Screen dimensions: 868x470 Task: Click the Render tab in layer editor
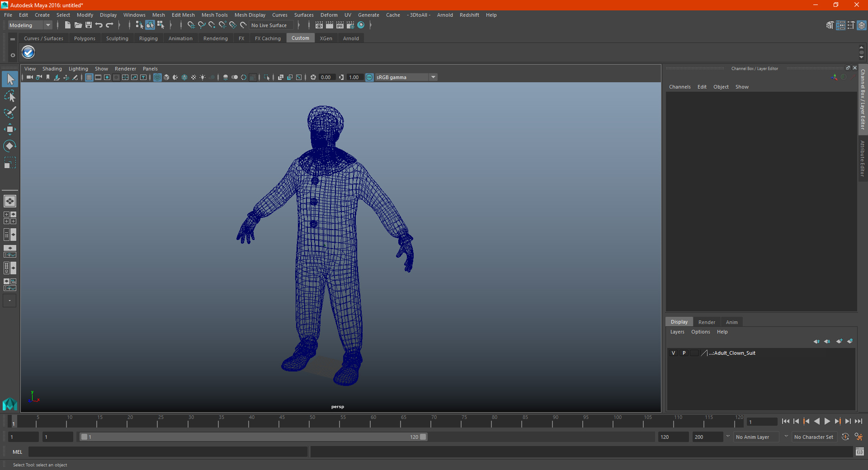(707, 322)
